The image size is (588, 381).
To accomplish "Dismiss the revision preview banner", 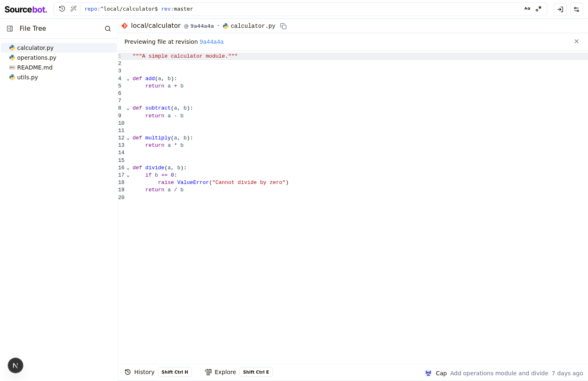I will [577, 41].
